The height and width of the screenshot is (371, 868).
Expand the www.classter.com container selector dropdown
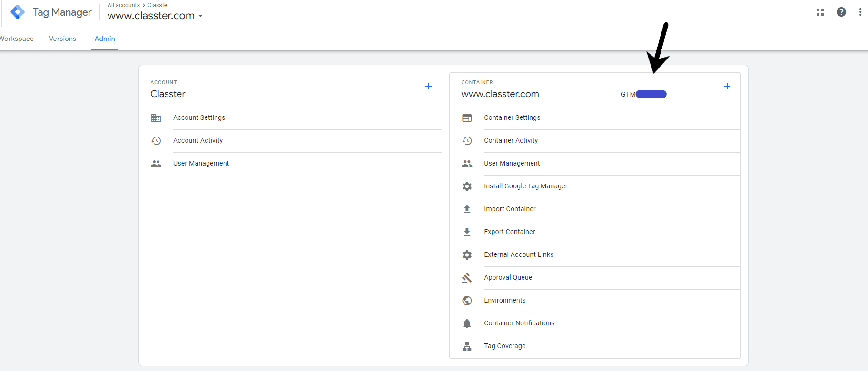click(155, 16)
